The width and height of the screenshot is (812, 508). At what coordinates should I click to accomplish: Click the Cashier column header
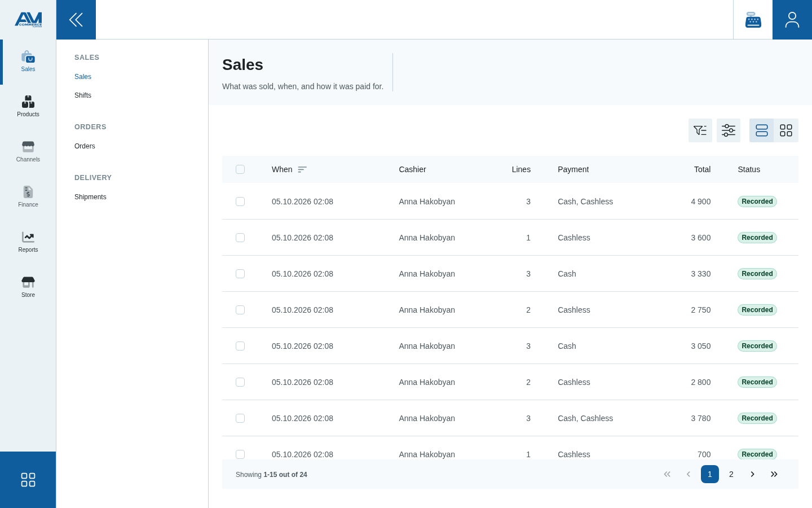[x=412, y=169]
